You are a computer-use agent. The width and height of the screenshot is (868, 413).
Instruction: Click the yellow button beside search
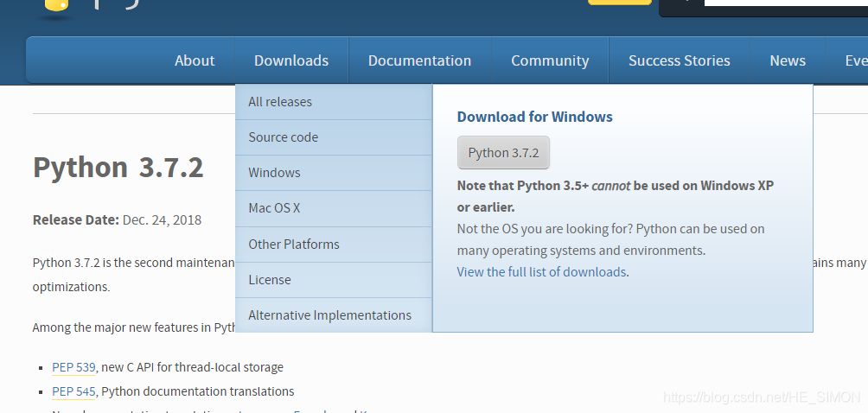(x=620, y=3)
